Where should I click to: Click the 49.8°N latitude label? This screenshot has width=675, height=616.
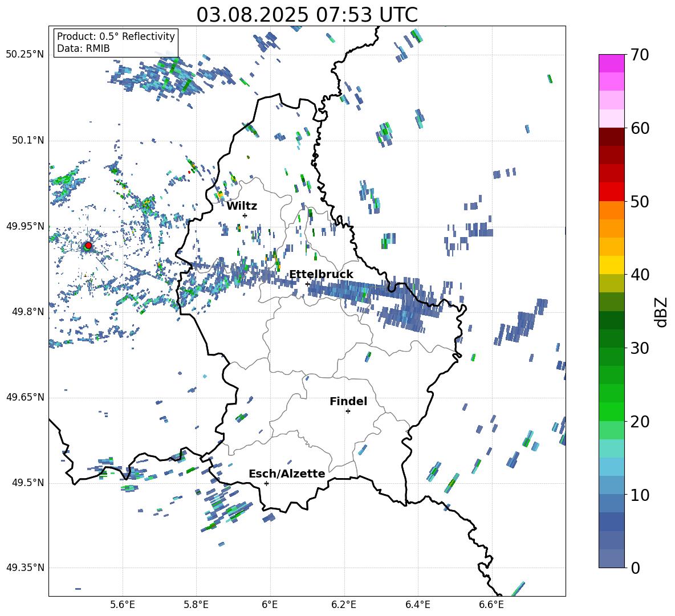pos(27,312)
